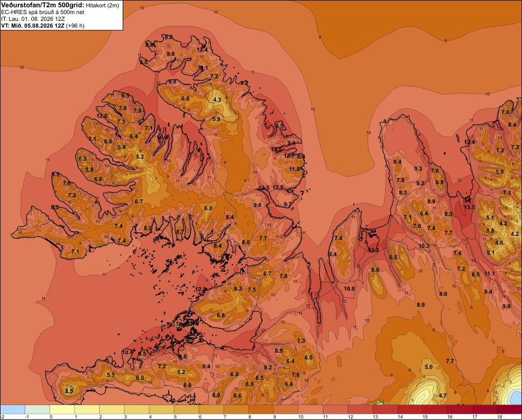Click the legend tick label 17

[474, 417]
